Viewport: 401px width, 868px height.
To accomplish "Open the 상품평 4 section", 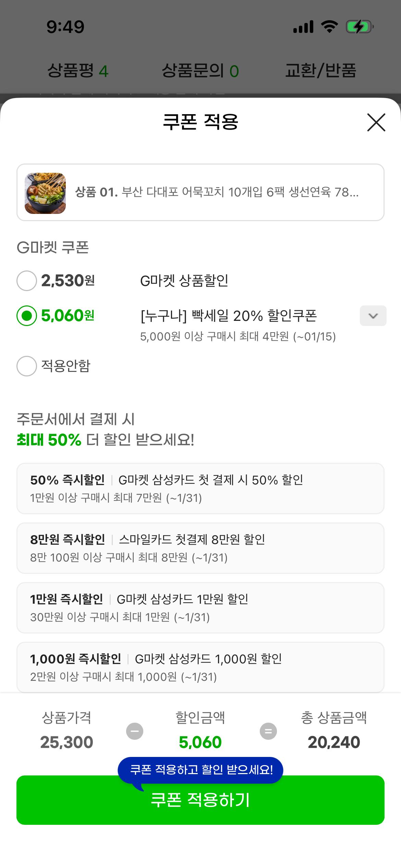I will [78, 69].
